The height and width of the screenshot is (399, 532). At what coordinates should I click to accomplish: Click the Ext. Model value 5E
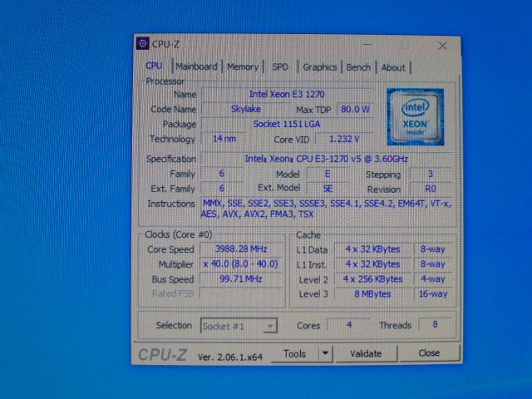coord(328,189)
